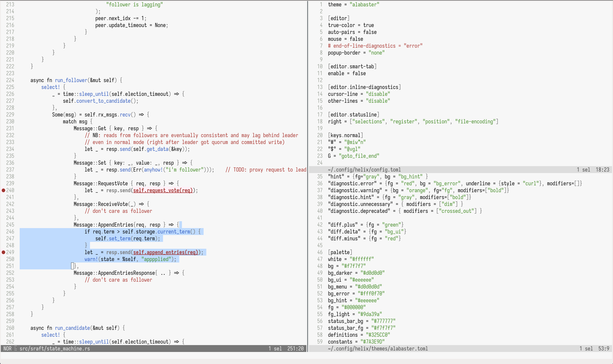Click "@miw*n" macro binding
This screenshot has width=613, height=364.
(x=355, y=142)
